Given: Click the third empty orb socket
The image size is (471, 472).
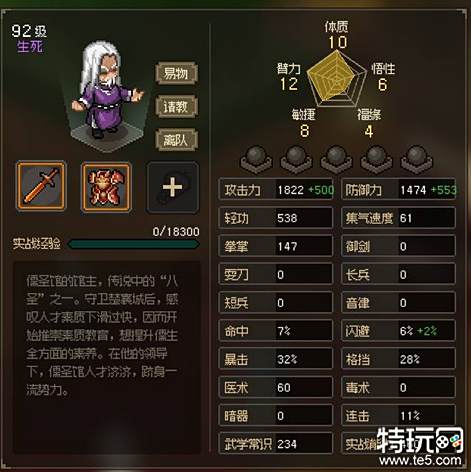Looking at the screenshot, I should (x=336, y=160).
